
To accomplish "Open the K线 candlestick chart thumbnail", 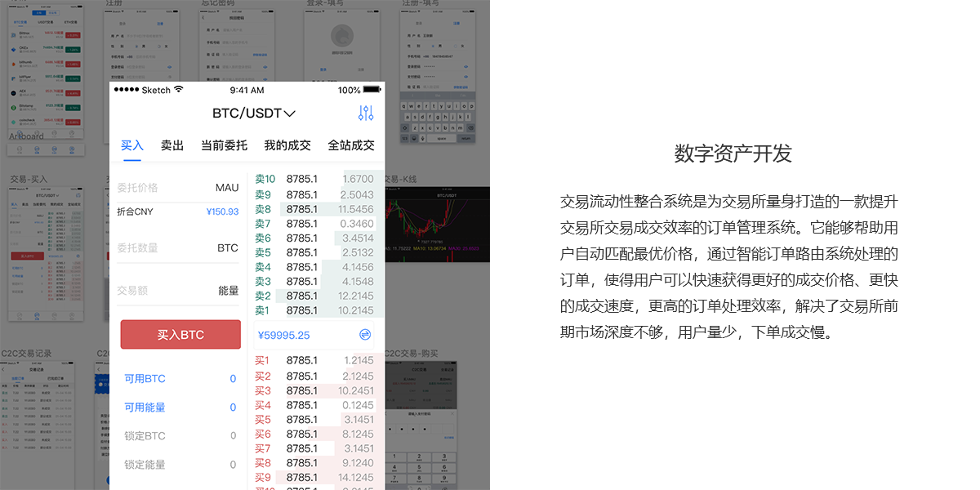I will [437, 220].
